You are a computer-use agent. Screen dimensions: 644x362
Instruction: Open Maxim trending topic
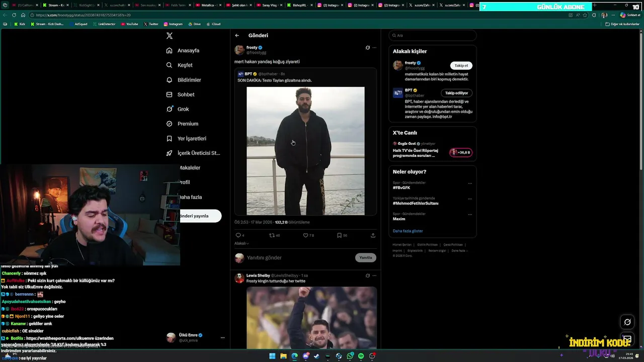[399, 219]
